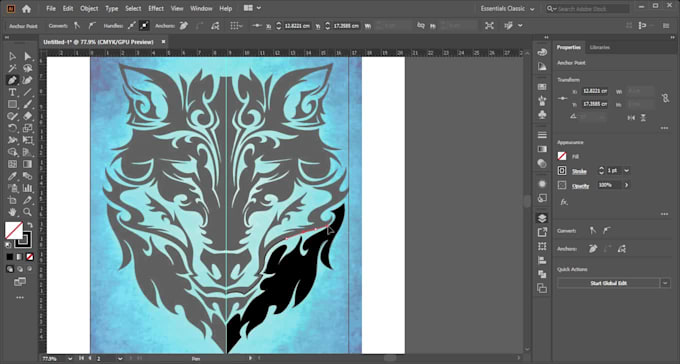Select the Curvature tool
680x364 pixels.
tap(28, 80)
